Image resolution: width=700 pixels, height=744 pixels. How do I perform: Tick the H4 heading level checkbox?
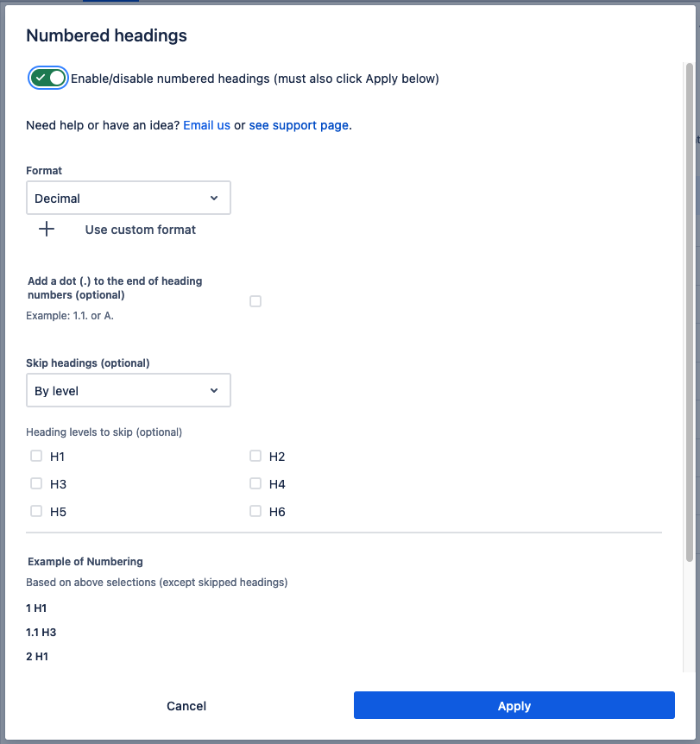(255, 483)
